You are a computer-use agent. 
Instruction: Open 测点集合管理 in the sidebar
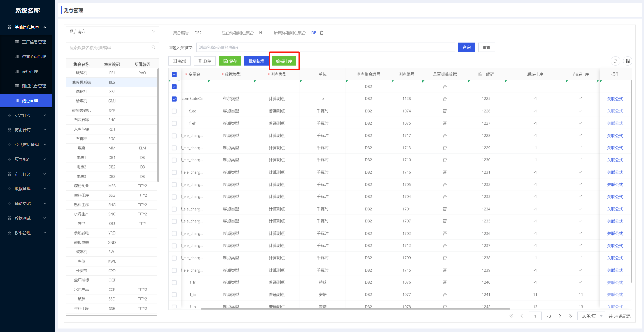(x=26, y=86)
